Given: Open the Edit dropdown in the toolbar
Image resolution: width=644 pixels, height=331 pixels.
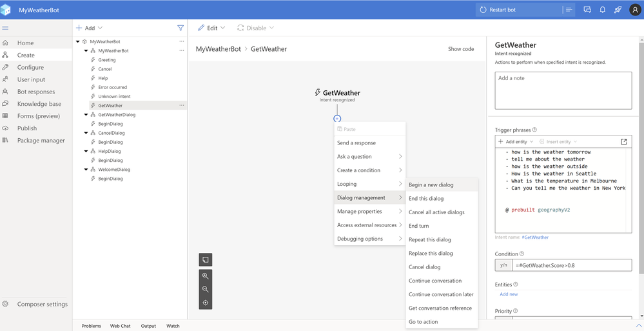Looking at the screenshot, I should [x=211, y=28].
